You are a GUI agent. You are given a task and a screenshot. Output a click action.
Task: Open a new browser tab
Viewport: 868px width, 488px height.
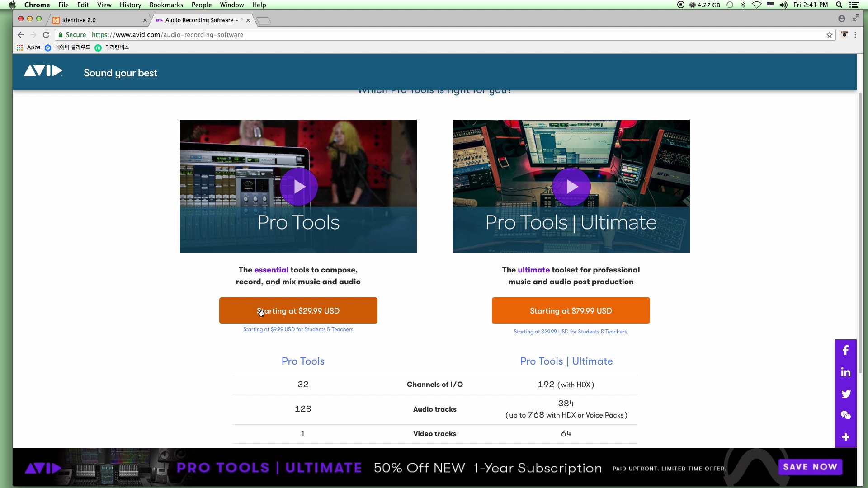pos(264,20)
